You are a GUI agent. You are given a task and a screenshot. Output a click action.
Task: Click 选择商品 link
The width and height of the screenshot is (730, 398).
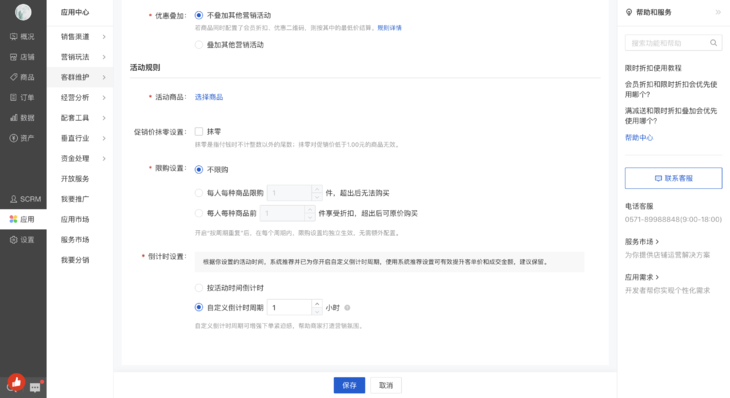[209, 97]
